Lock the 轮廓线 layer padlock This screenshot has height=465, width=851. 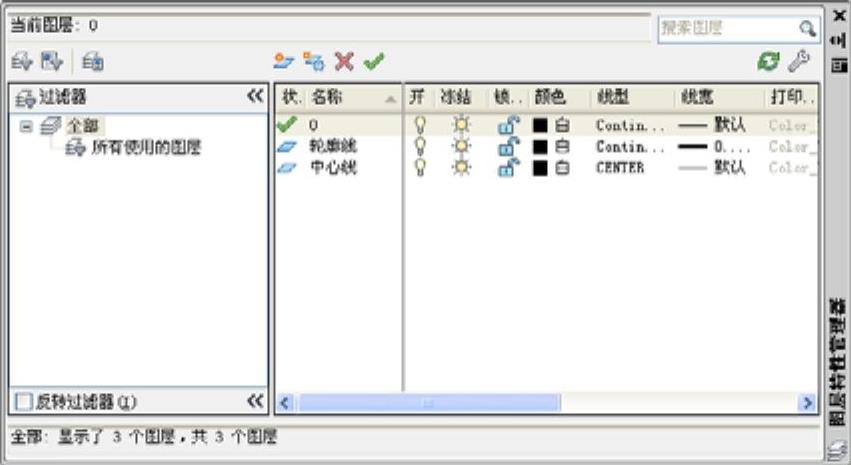point(508,146)
